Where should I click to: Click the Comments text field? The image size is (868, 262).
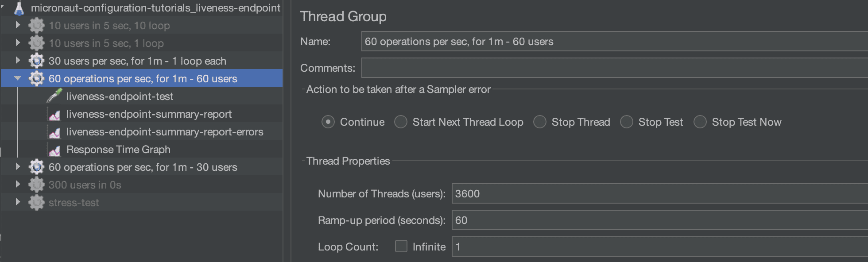pyautogui.click(x=615, y=68)
